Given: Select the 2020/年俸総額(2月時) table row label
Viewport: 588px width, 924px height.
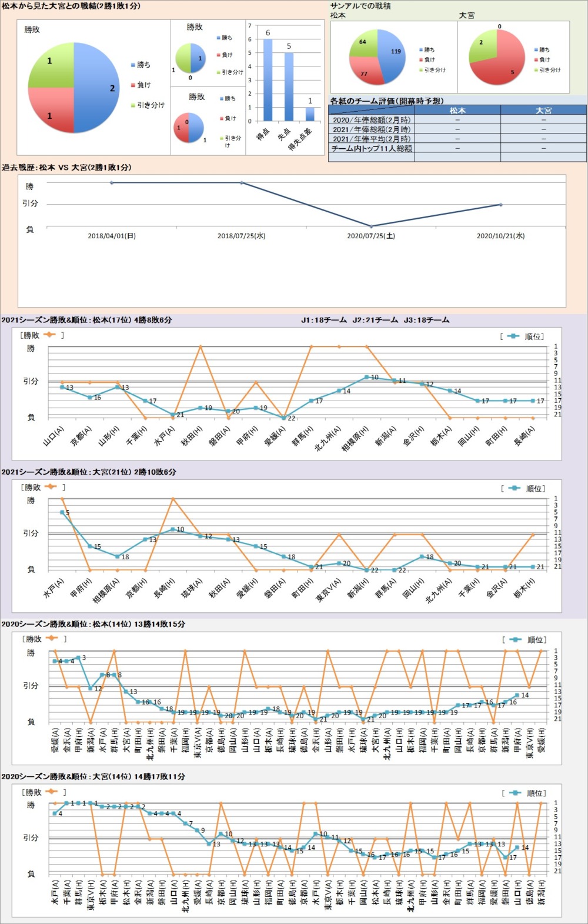Looking at the screenshot, I should click(372, 119).
